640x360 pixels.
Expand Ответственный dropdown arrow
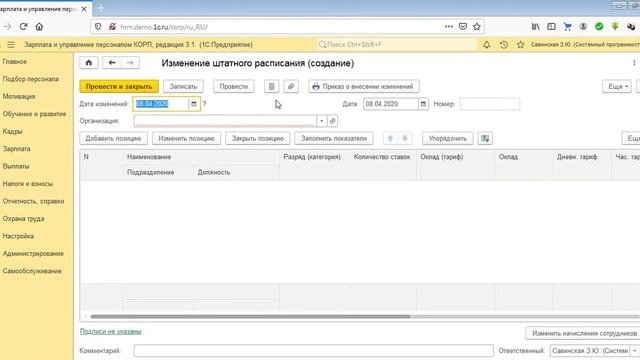click(x=635, y=351)
